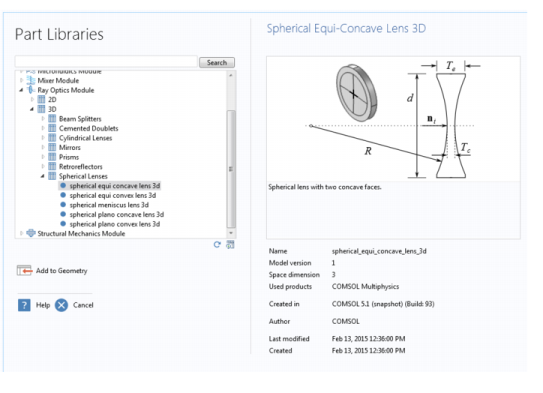Select the Cemented Doublets label
543x393 pixels.
click(89, 128)
